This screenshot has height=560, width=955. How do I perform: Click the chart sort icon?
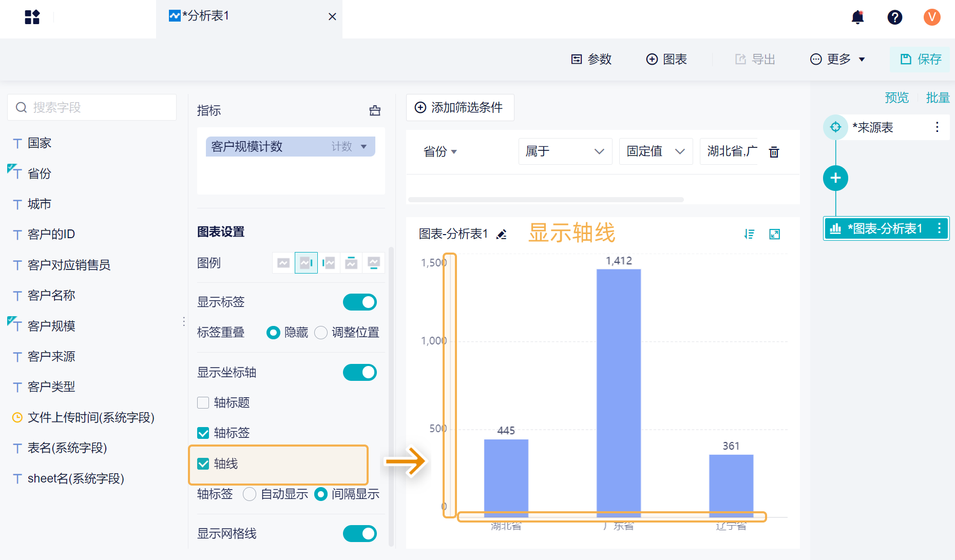(749, 235)
